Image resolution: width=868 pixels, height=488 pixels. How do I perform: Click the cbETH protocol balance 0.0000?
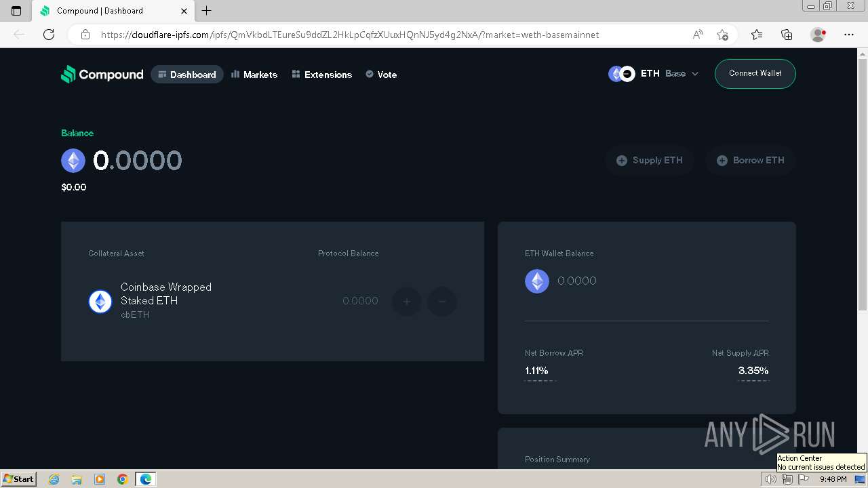click(x=360, y=301)
